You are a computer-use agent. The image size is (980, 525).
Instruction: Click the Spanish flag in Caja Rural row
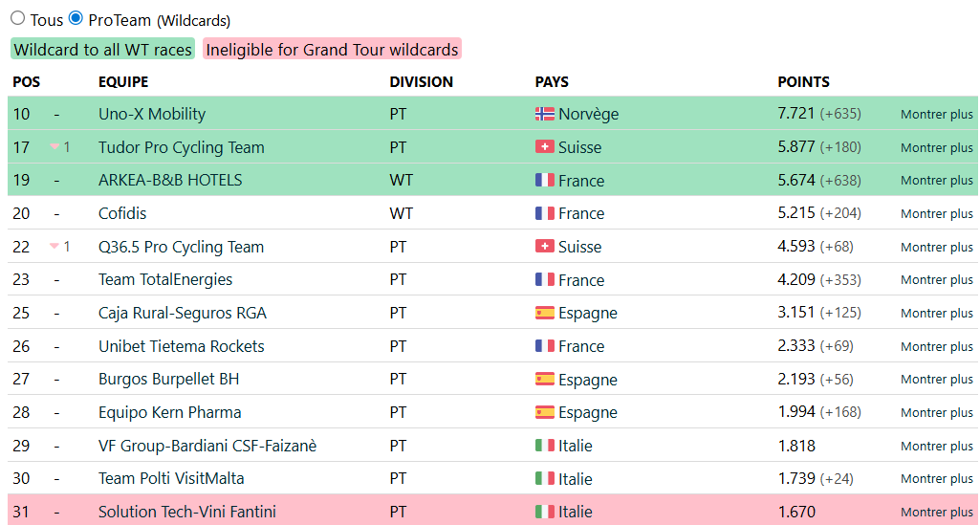(545, 313)
